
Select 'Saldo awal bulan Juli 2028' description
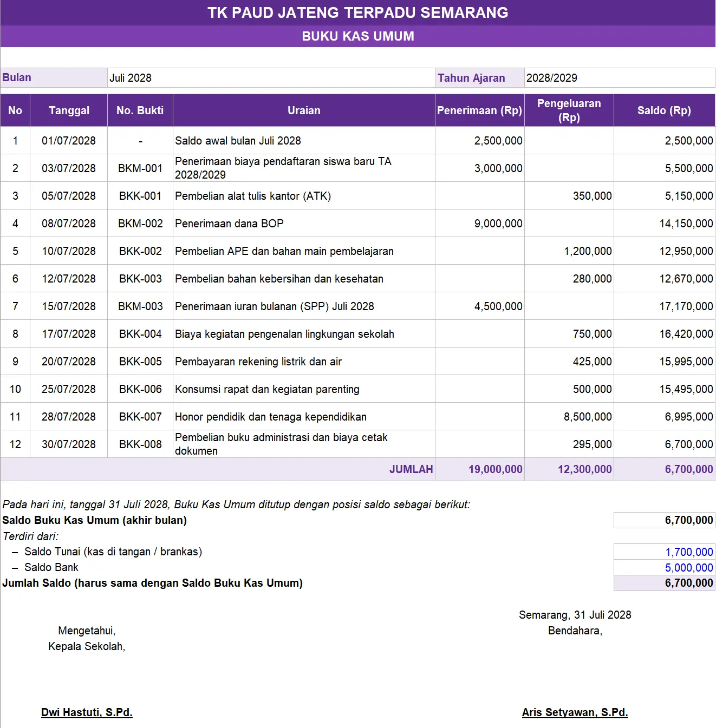304,141
